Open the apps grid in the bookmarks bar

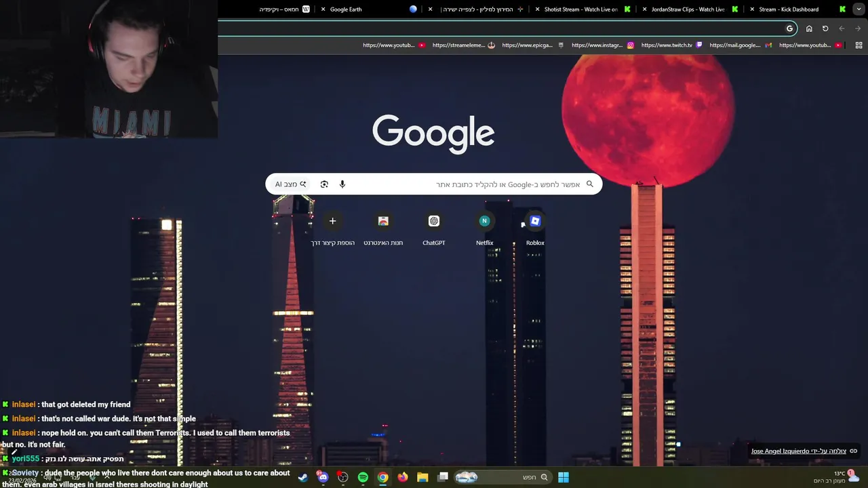coord(859,45)
